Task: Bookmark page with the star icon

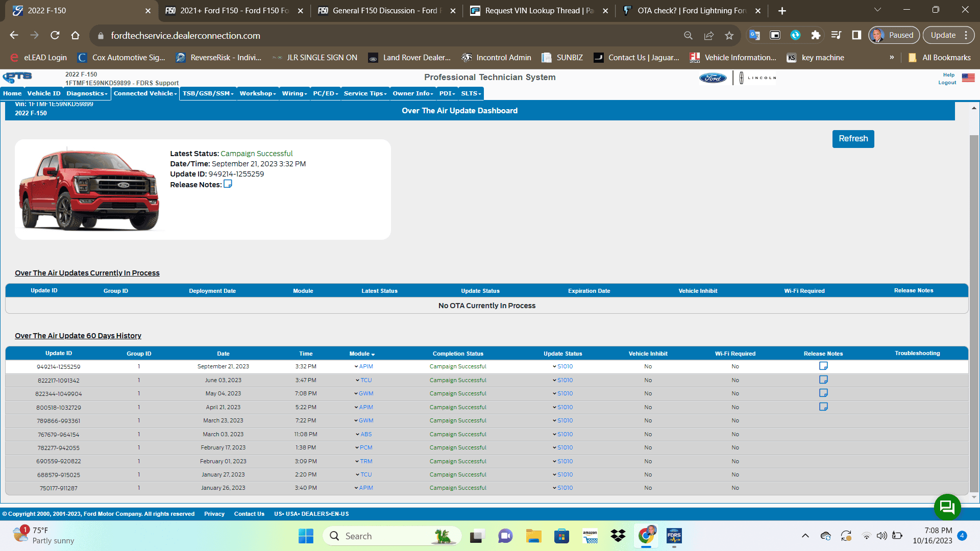Action: pyautogui.click(x=729, y=35)
